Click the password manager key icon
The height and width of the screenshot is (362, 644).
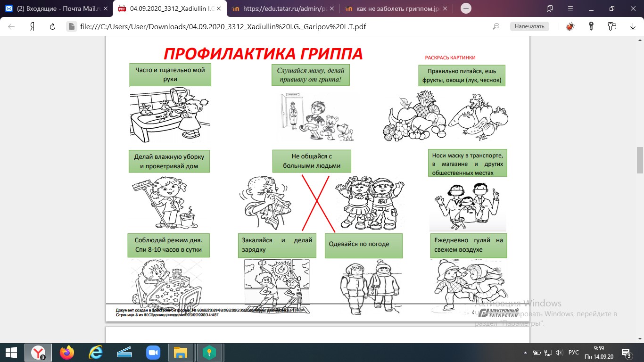tap(591, 26)
